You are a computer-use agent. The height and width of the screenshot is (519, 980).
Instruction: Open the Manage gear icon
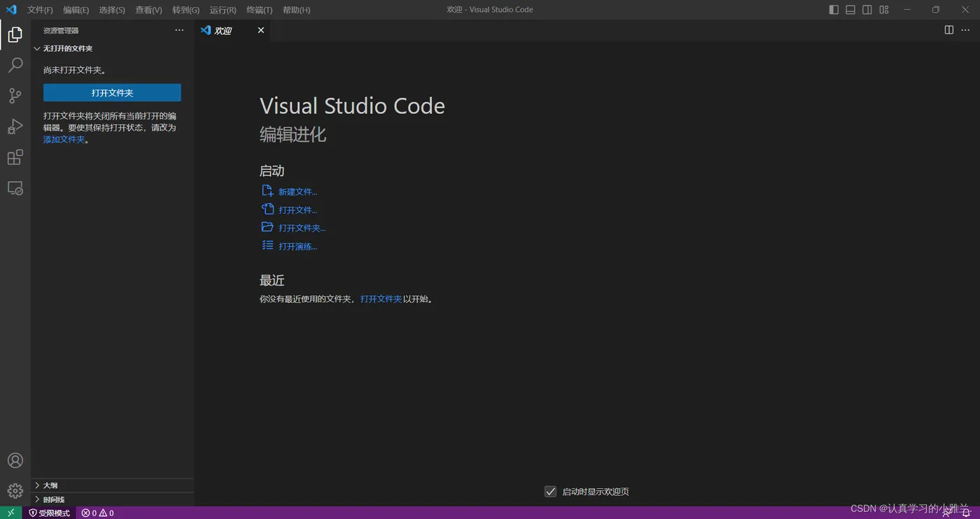[15, 491]
